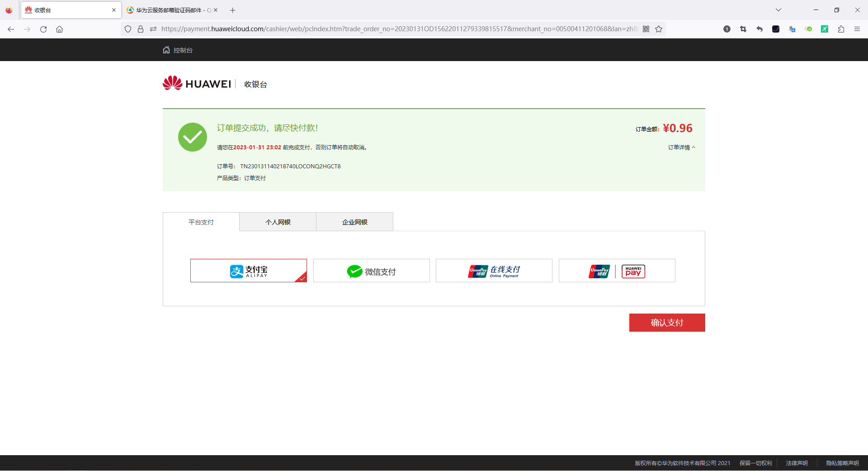This screenshot has height=471, width=868.
Task: Click the padlock site security icon
Action: pos(141,29)
